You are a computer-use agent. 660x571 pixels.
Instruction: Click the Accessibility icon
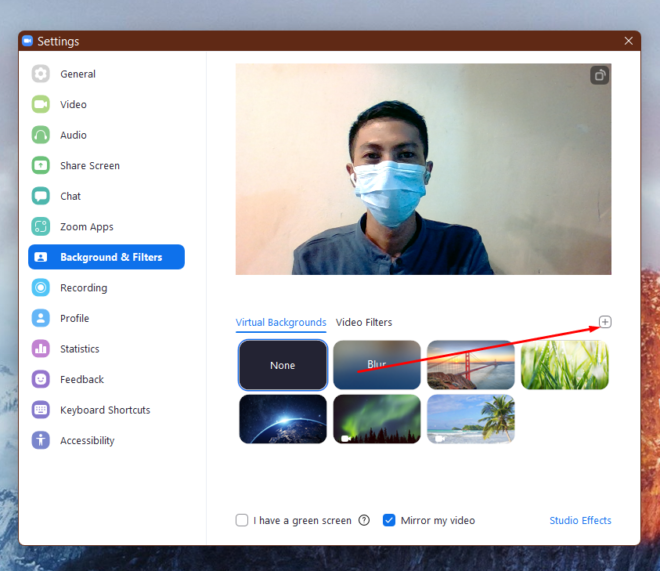pyautogui.click(x=41, y=441)
